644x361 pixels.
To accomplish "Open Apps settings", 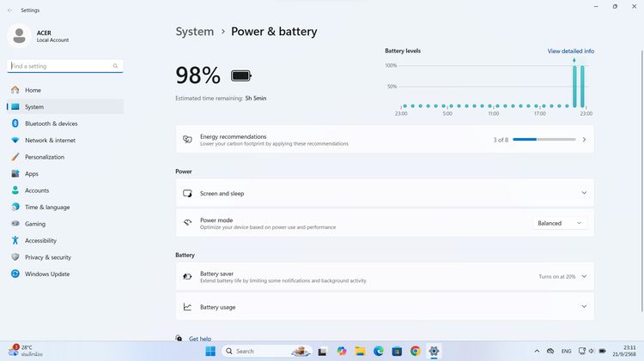I will click(65, 173).
